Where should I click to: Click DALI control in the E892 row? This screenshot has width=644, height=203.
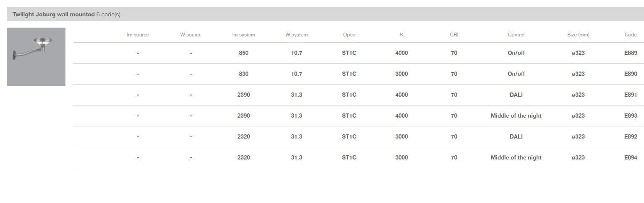pos(516,136)
